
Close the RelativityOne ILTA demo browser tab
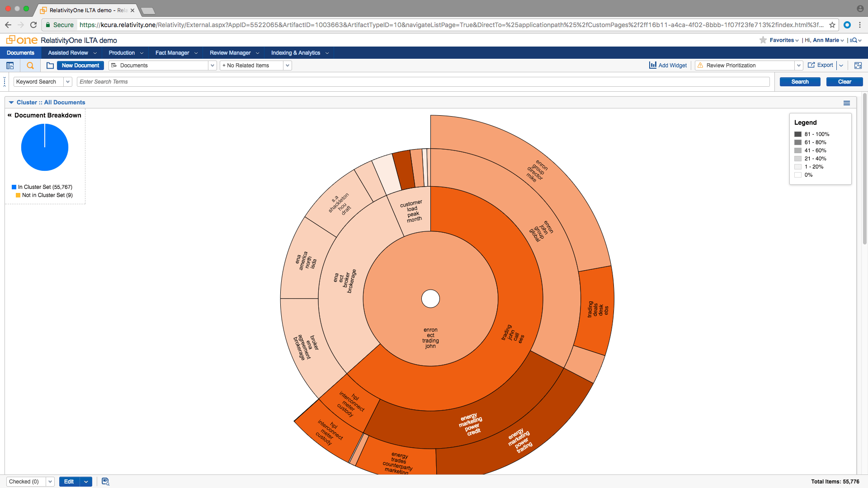click(132, 10)
